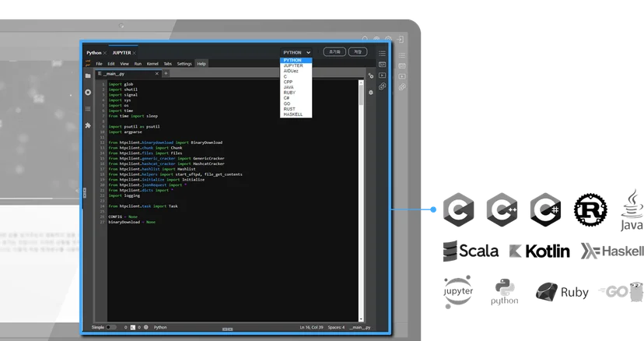This screenshot has height=341, width=644.
Task: Open the Settings menu
Action: pos(184,64)
